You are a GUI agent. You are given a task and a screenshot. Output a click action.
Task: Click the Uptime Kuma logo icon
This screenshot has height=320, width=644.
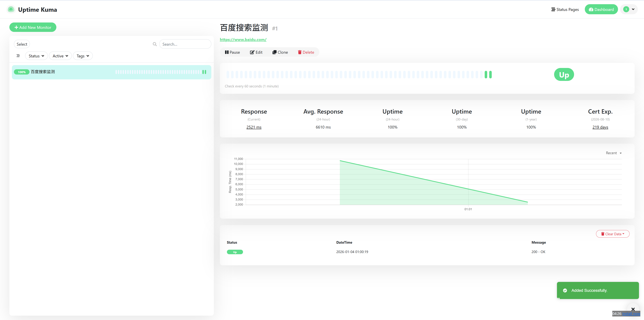11,10
